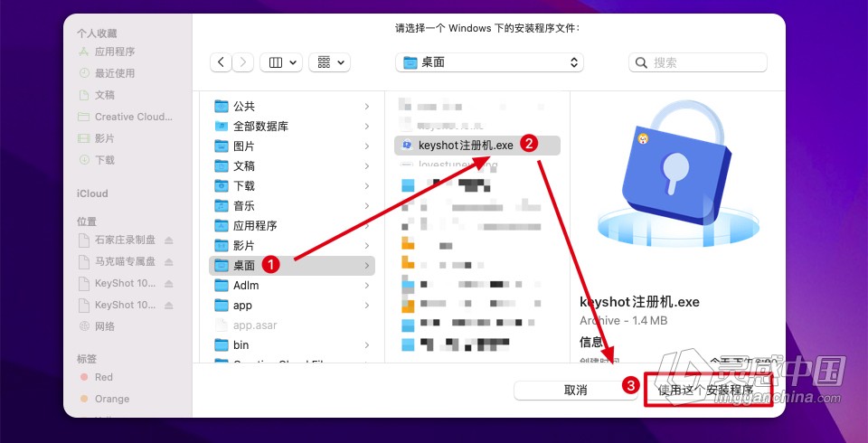868x443 pixels.
Task: Open the group-by grid options dropdown
Action: (x=329, y=62)
